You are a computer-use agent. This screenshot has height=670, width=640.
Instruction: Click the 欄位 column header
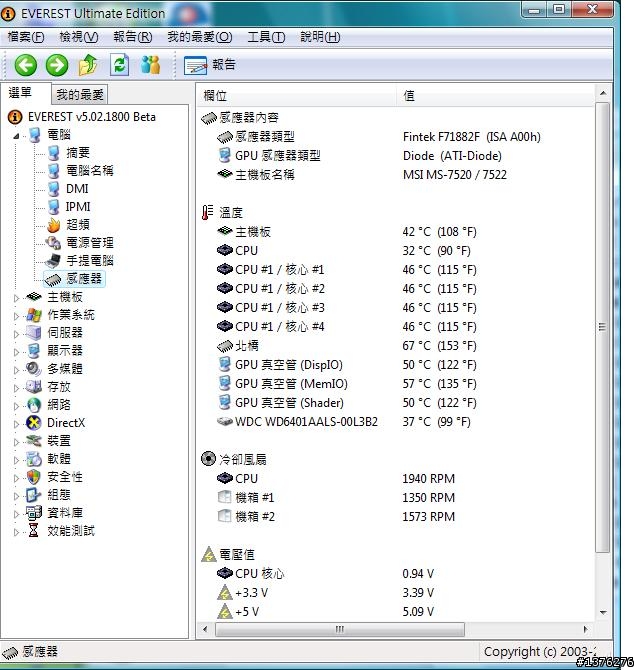(x=297, y=95)
